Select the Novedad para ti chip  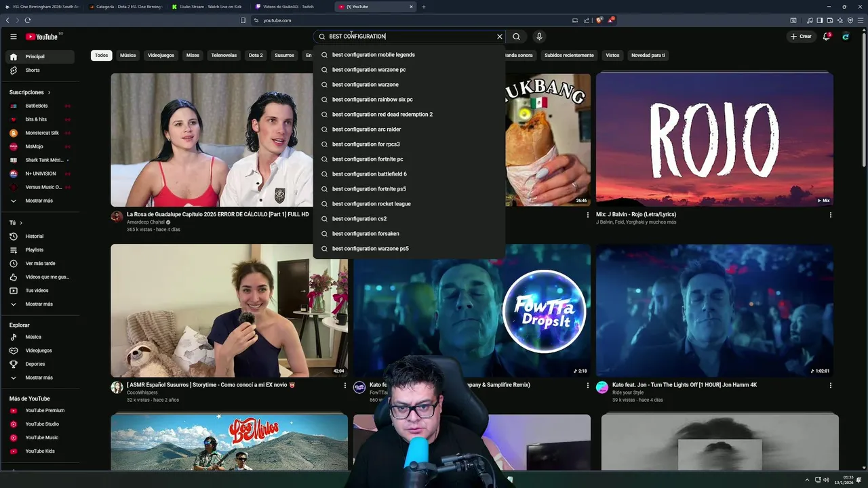pyautogui.click(x=648, y=56)
